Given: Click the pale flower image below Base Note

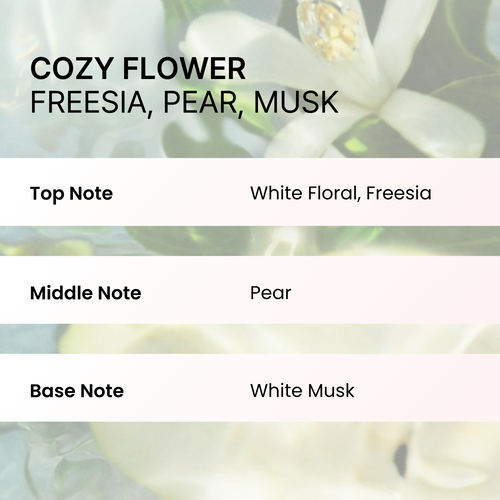Looking at the screenshot, I should 250,461.
